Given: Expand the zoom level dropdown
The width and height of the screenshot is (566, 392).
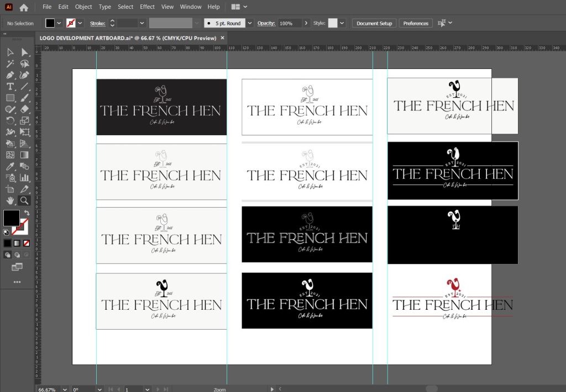Looking at the screenshot, I should [65, 389].
